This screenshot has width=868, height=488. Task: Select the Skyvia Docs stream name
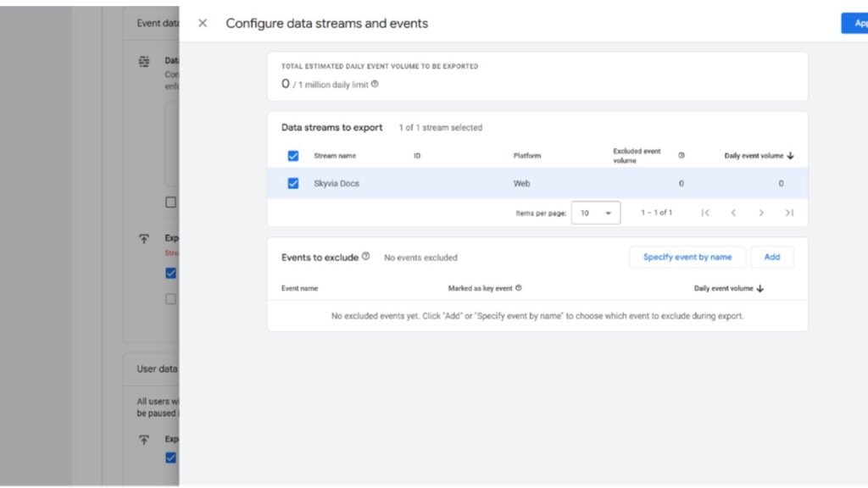pyautogui.click(x=337, y=183)
